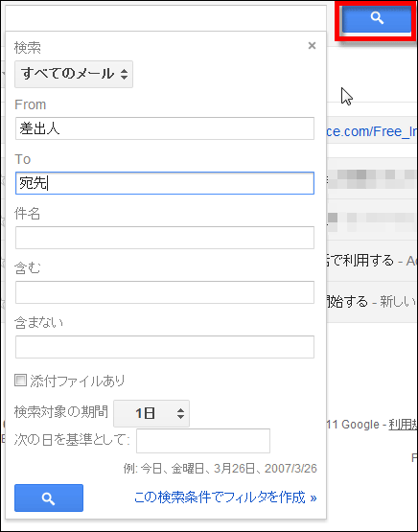
Task: Click the up-down arrows on 1日 selector
Action: pos(180,413)
